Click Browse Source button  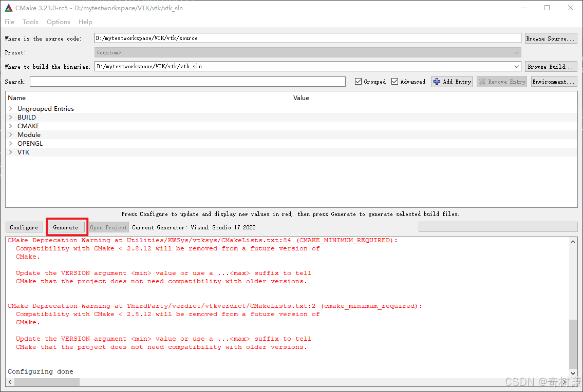tap(551, 38)
